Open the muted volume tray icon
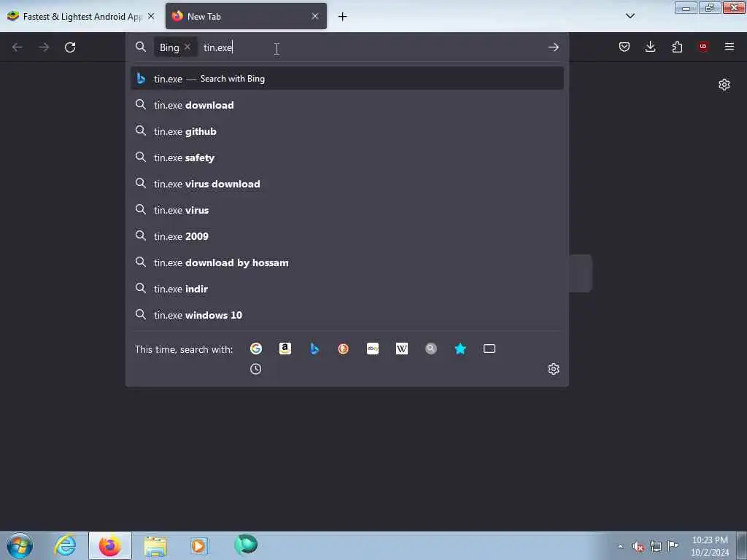Screen dimensions: 747x560 (638, 546)
